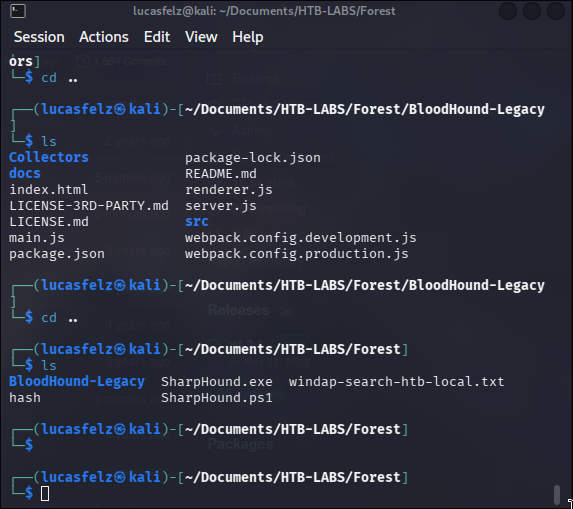This screenshot has height=509, width=573.
Task: Click windap-search-htb-local.txt file name
Action: (396, 382)
